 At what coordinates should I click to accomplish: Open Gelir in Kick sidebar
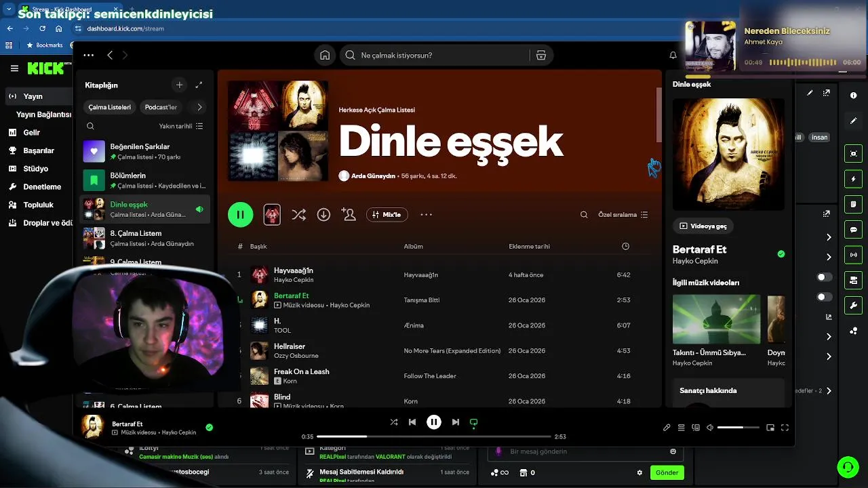click(x=32, y=133)
